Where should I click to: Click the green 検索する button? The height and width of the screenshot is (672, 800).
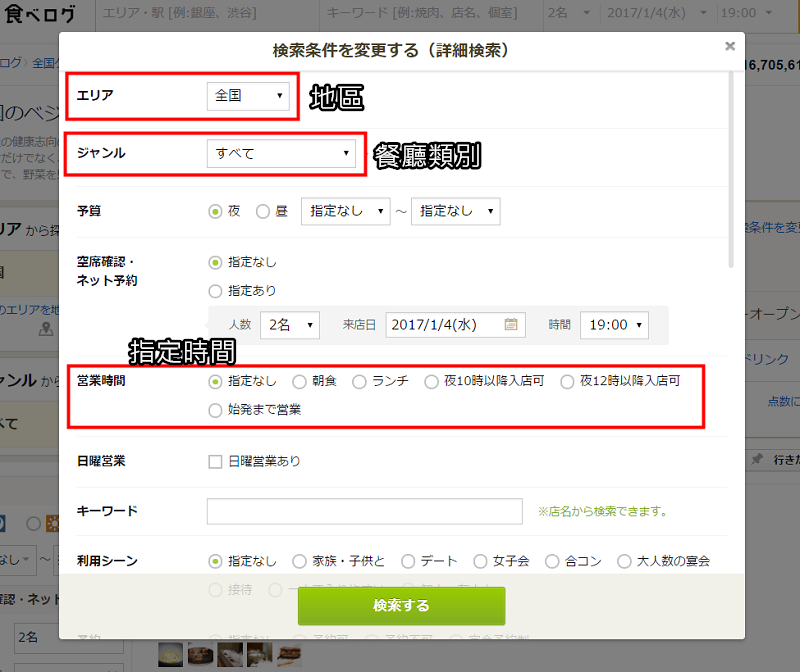401,606
